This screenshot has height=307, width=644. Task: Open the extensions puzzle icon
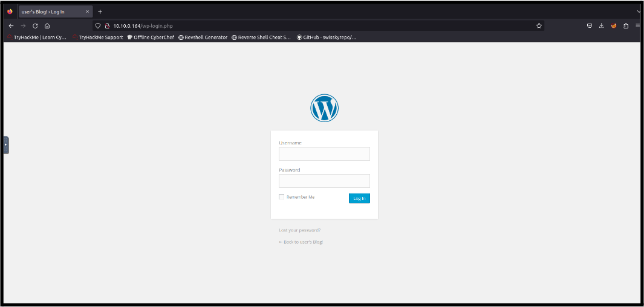point(625,26)
